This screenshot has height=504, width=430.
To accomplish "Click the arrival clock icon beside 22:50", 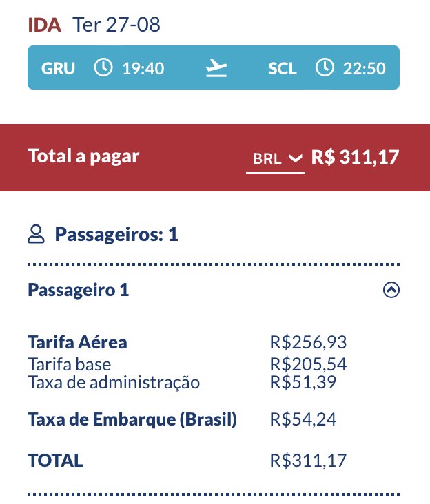I will tap(325, 67).
